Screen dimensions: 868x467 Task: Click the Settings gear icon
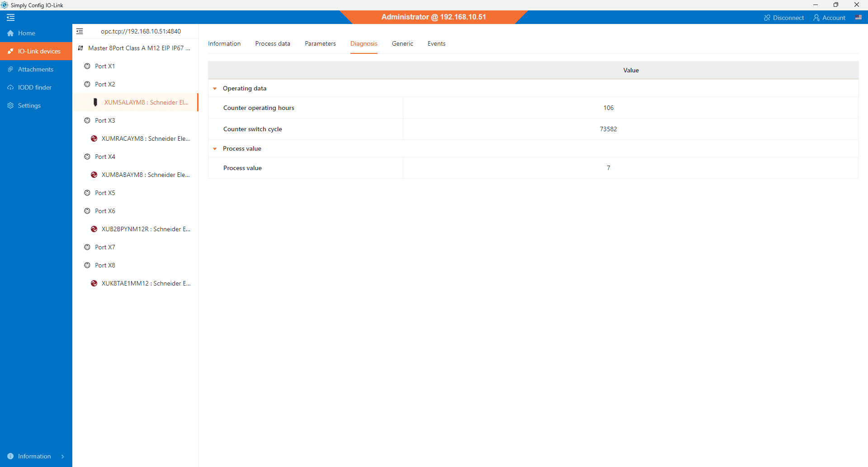pyautogui.click(x=10, y=105)
